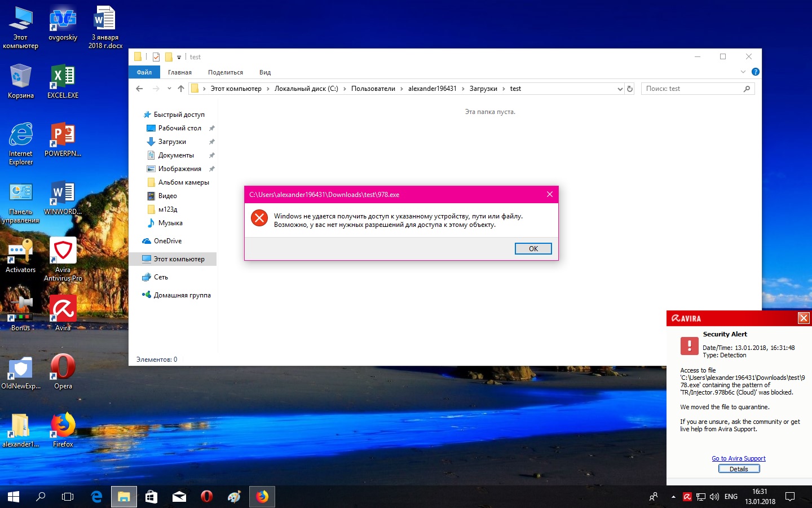
Task: Open Microsoft Edge from the taskbar
Action: coord(96,497)
